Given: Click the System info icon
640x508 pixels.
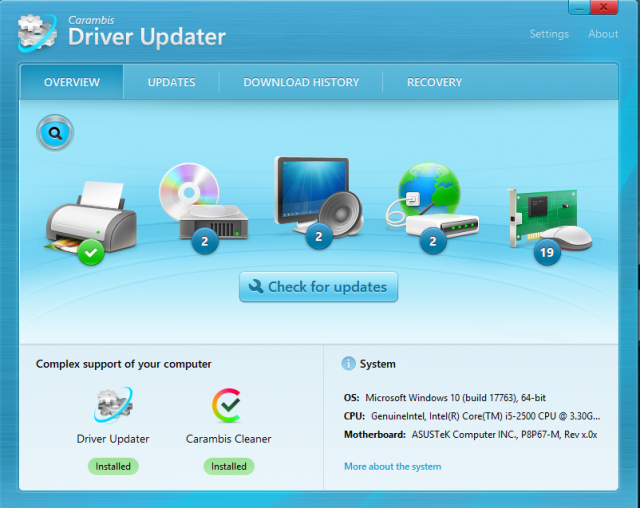Looking at the screenshot, I should pyautogui.click(x=348, y=364).
